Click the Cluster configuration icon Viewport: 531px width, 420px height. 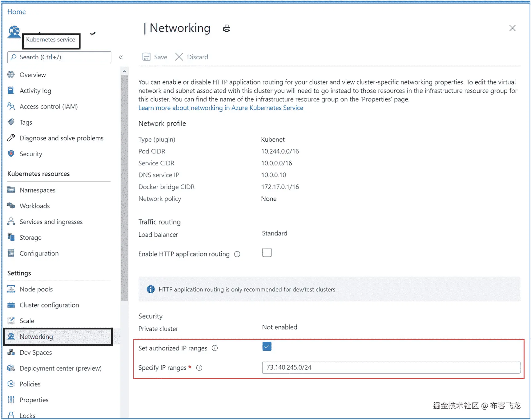click(x=11, y=305)
